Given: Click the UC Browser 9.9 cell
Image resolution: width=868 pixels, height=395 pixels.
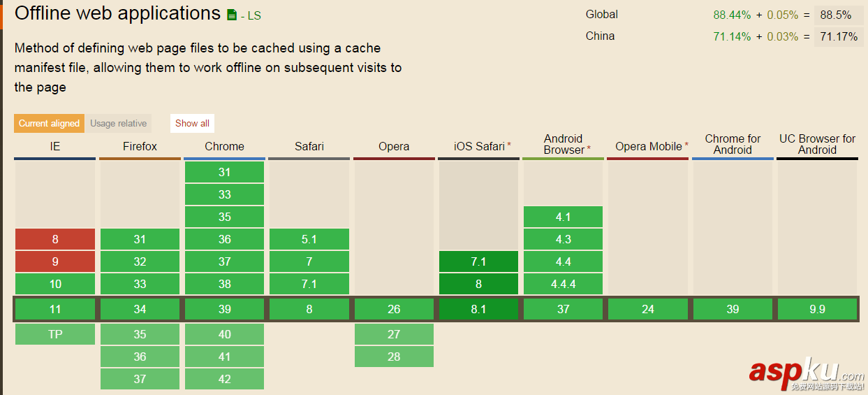Looking at the screenshot, I should [817, 309].
